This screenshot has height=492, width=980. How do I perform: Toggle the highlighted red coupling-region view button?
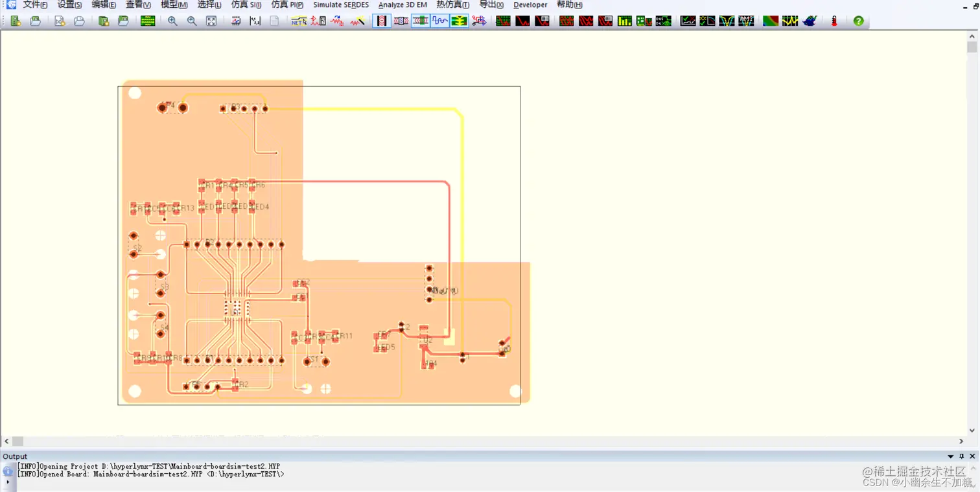click(x=382, y=21)
